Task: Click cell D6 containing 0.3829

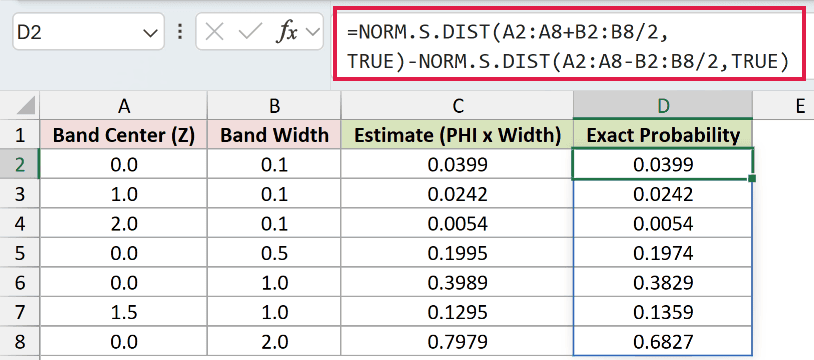Action: [x=663, y=283]
